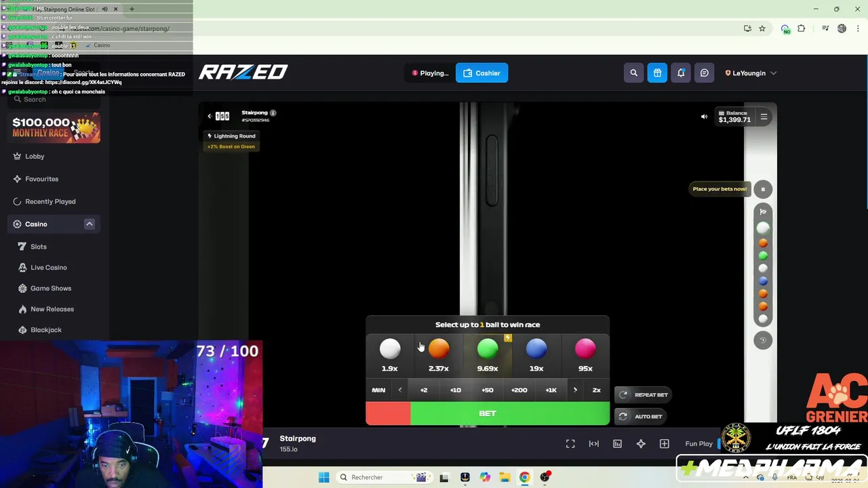Select the blue ball at 19x
The height and width of the screenshot is (488, 868).
(x=536, y=355)
